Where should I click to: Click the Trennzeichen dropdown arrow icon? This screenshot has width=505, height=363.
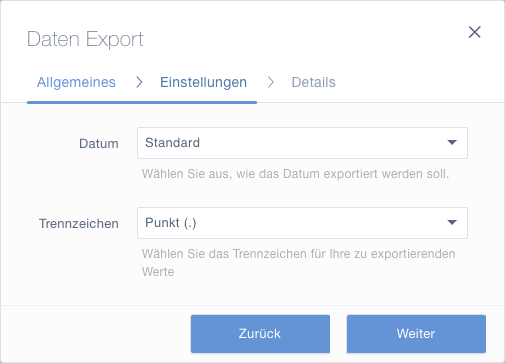(x=452, y=222)
